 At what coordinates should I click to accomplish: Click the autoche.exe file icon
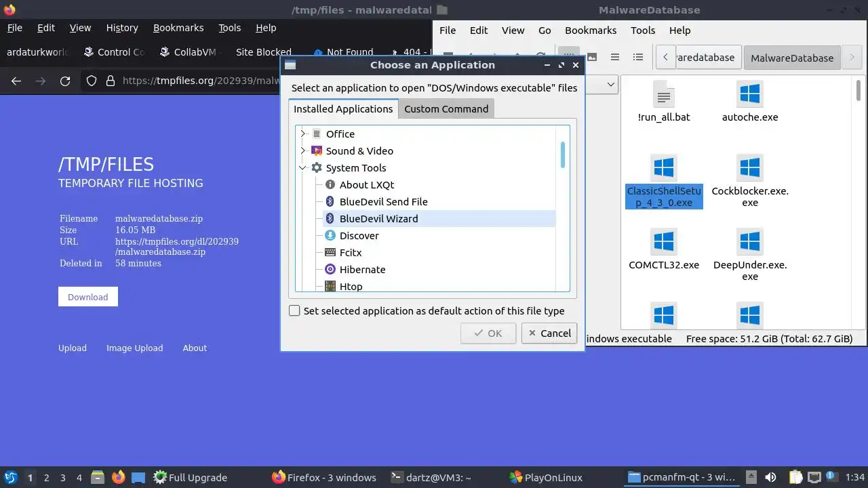(x=750, y=94)
